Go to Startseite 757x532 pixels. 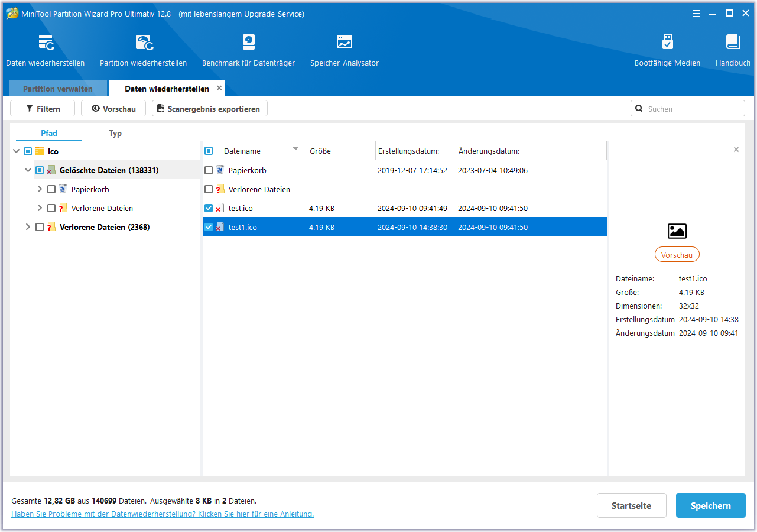click(631, 506)
